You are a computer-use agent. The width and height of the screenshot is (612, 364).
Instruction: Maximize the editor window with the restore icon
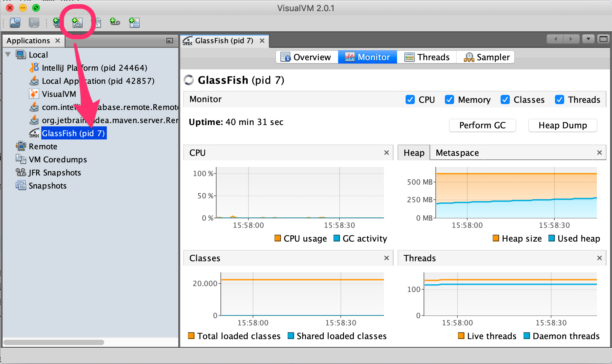click(x=603, y=39)
